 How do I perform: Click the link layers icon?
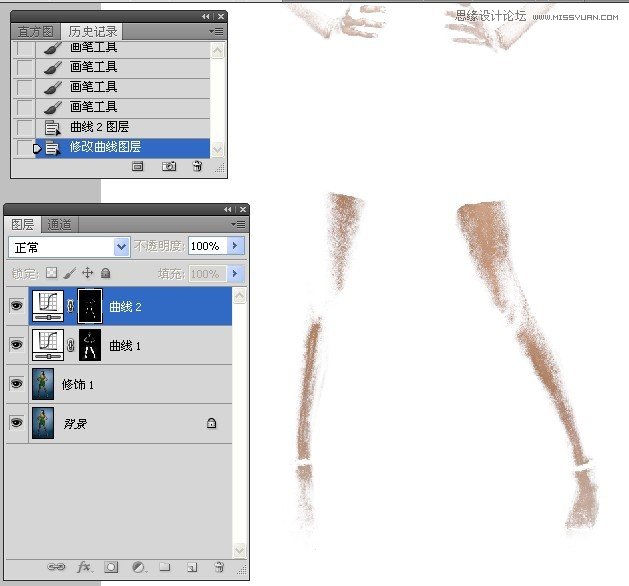(x=58, y=567)
